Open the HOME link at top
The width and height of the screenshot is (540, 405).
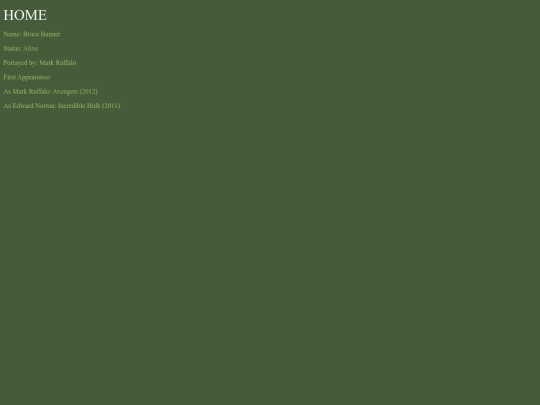(25, 15)
